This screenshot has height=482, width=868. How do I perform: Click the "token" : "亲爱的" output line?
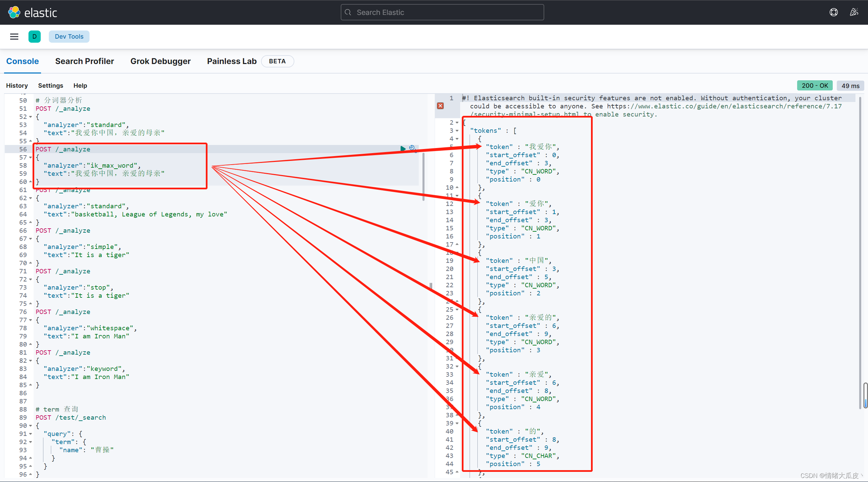(x=522, y=318)
